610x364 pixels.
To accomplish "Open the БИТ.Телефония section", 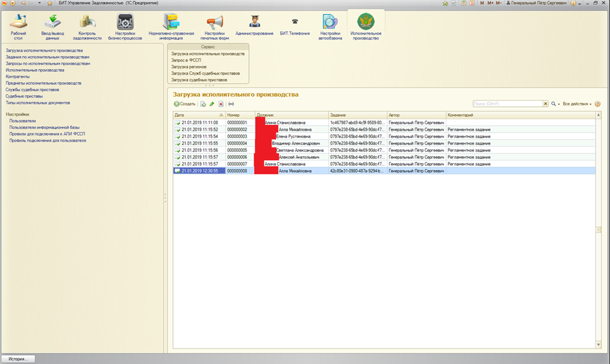I will click(x=294, y=26).
